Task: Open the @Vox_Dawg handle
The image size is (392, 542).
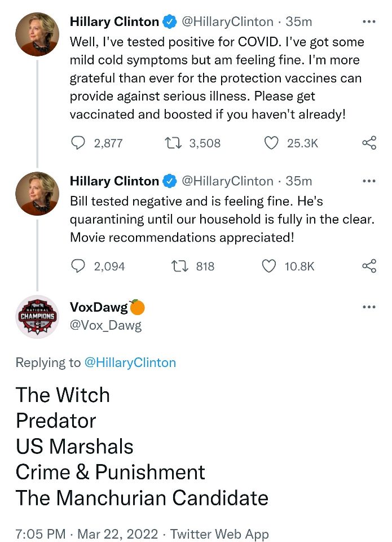Action: [x=105, y=325]
